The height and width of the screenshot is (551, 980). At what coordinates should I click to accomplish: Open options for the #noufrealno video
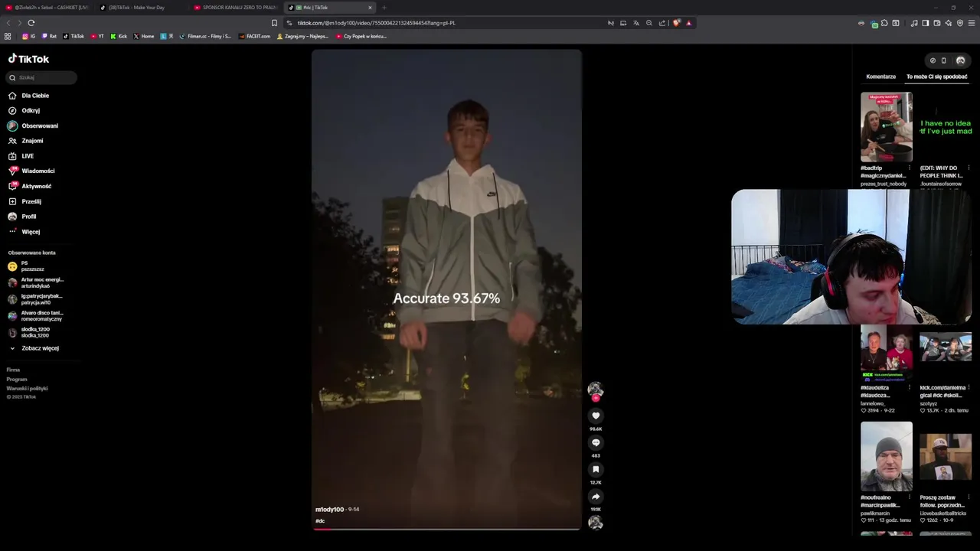910,497
